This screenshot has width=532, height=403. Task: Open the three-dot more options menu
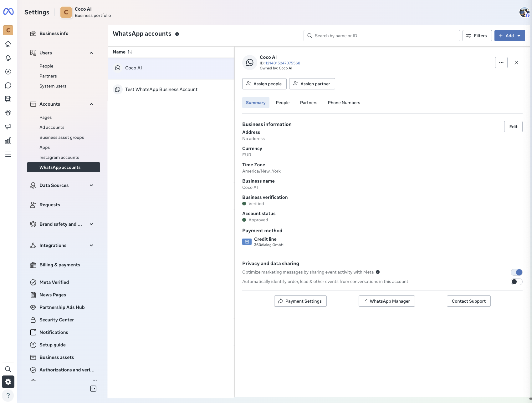[x=501, y=63]
